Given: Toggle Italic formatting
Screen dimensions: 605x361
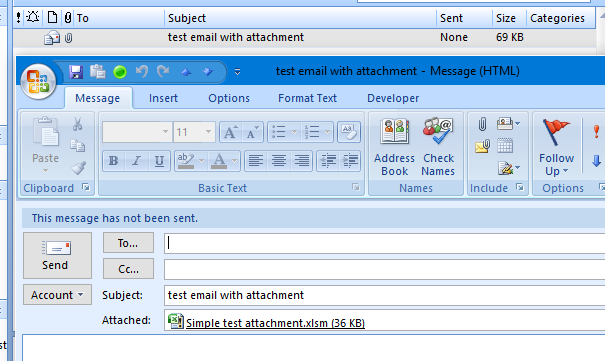Looking at the screenshot, I should point(136,160).
